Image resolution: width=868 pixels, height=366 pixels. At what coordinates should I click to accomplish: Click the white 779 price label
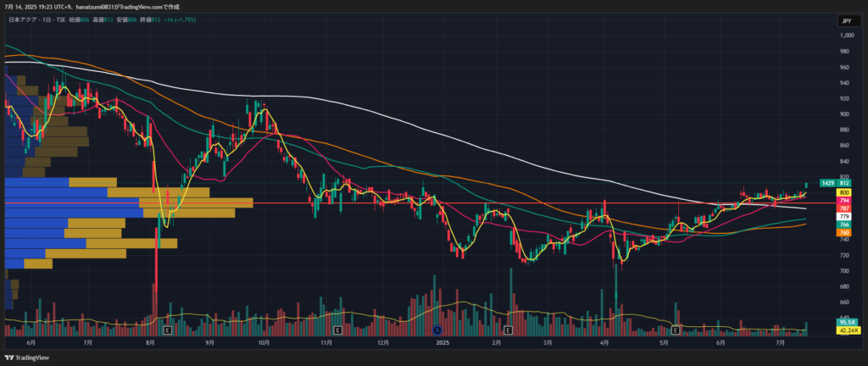click(x=845, y=217)
